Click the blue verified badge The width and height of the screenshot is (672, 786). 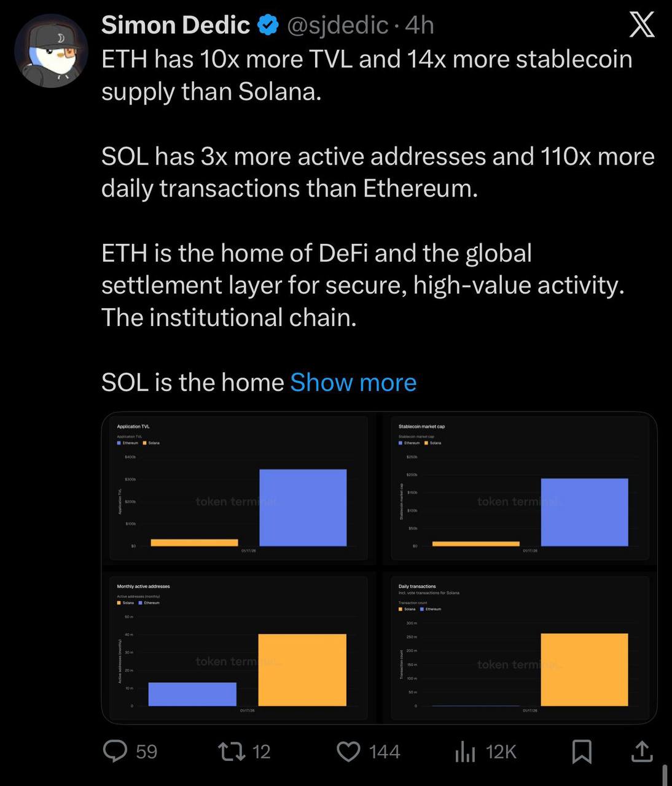tap(268, 25)
